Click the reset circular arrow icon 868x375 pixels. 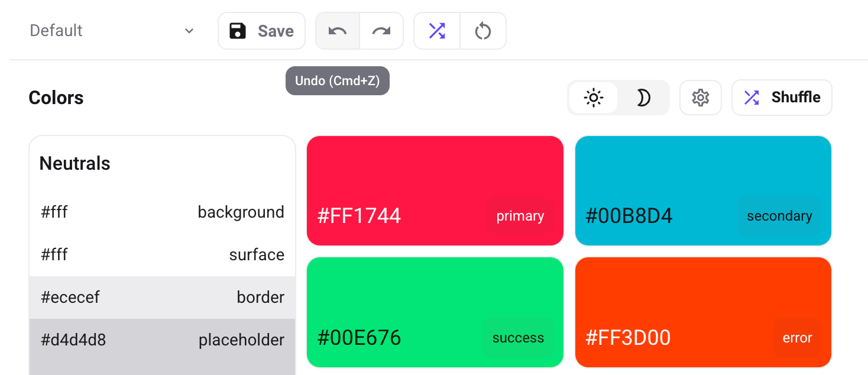(x=483, y=31)
